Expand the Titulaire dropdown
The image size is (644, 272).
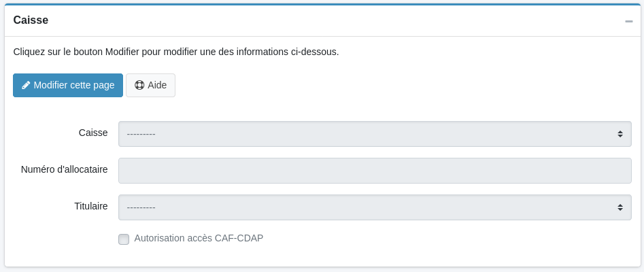pyautogui.click(x=374, y=207)
